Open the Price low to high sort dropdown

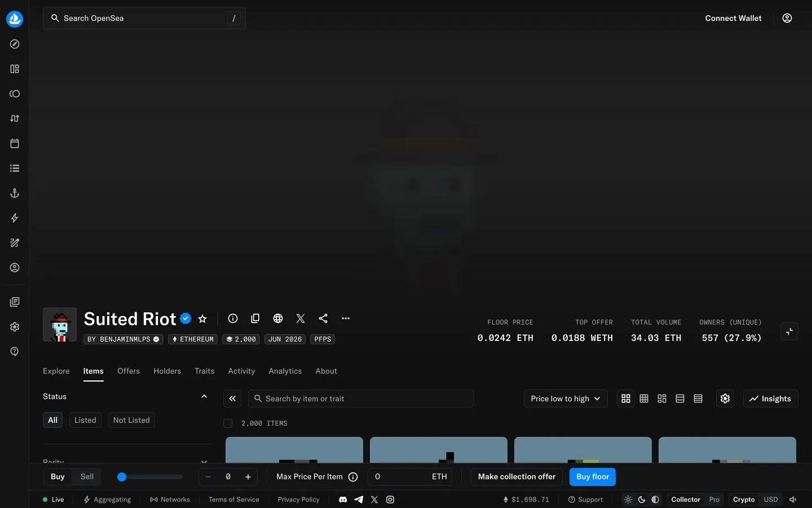point(566,398)
